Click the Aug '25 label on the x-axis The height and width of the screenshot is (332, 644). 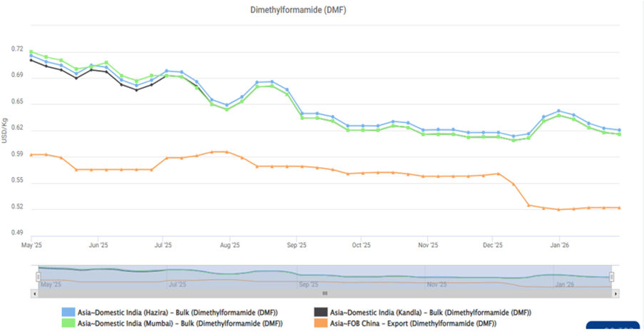click(x=230, y=245)
